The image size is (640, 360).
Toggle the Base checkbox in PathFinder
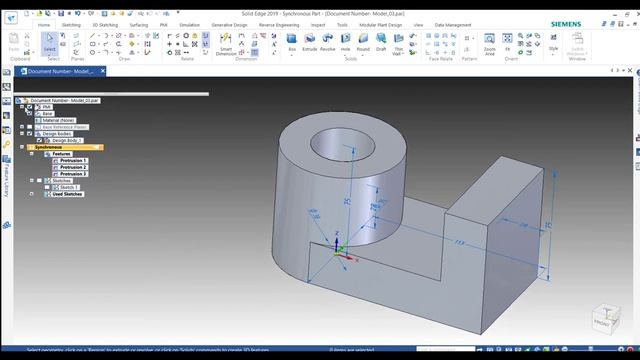pos(29,113)
